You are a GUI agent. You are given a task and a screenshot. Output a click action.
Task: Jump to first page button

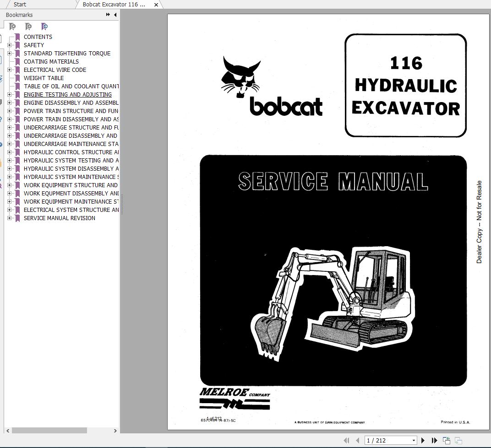(346, 441)
